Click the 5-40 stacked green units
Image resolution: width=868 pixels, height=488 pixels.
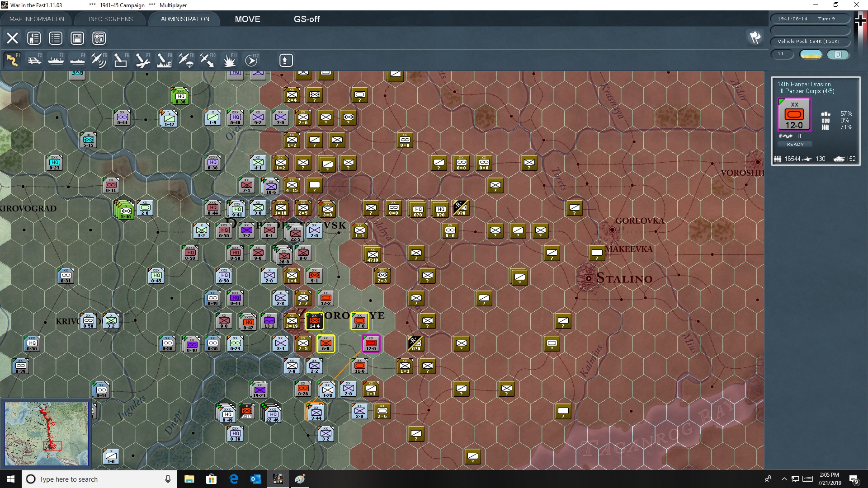click(x=124, y=210)
